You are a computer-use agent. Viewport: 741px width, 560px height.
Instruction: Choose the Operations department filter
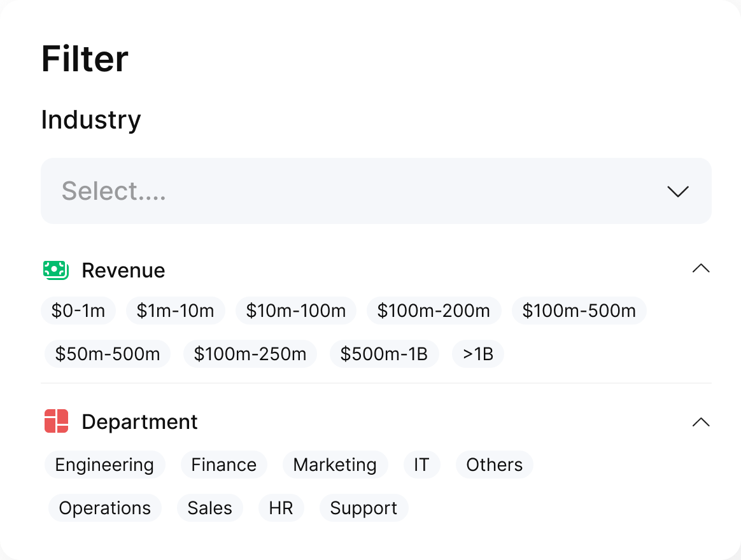pos(104,508)
